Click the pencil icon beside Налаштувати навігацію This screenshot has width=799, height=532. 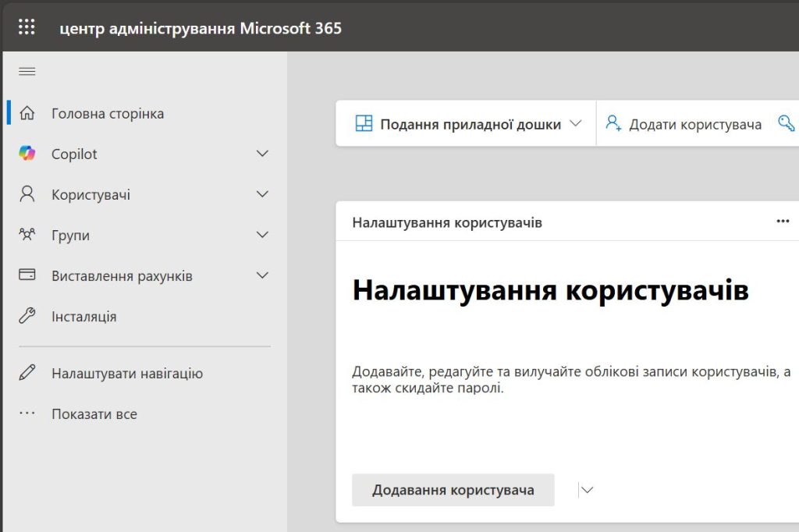click(x=27, y=373)
